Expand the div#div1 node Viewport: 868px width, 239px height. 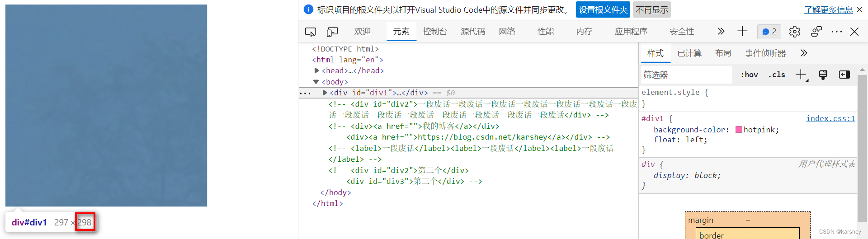(x=325, y=93)
